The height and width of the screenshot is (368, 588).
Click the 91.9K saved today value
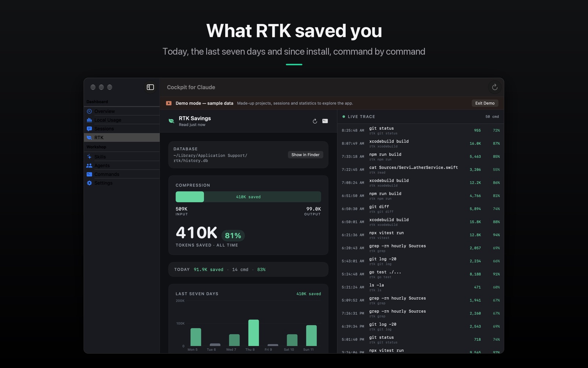[x=208, y=269]
